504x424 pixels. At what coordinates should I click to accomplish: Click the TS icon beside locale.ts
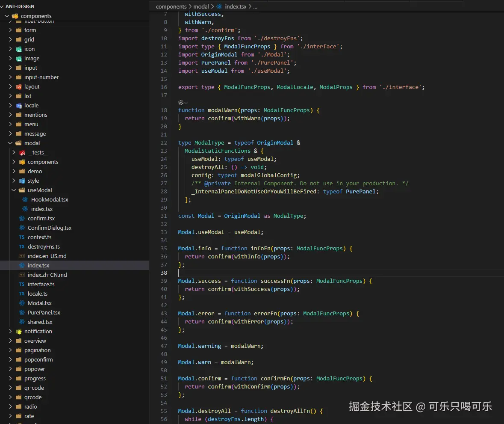click(21, 294)
